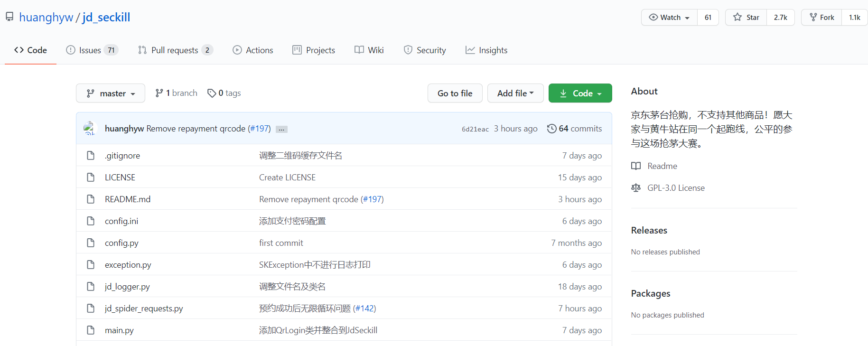Star the repository
868x346 pixels.
tap(746, 18)
